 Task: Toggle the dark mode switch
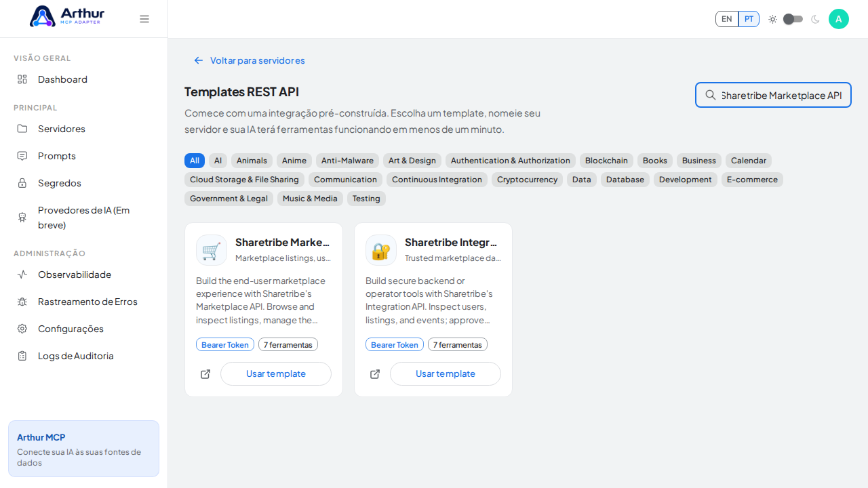[x=793, y=19]
